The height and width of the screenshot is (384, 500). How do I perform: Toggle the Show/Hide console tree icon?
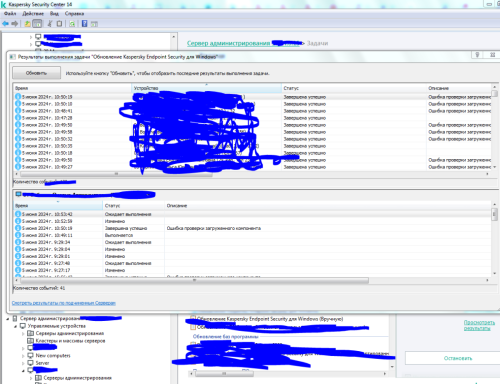(x=37, y=24)
